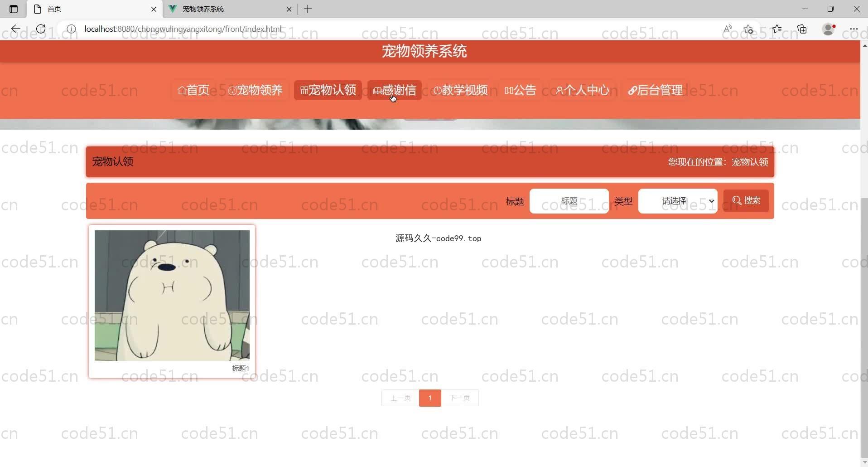Focus the 标题 search input field
Viewport: 868px width, 467px height.
(569, 201)
